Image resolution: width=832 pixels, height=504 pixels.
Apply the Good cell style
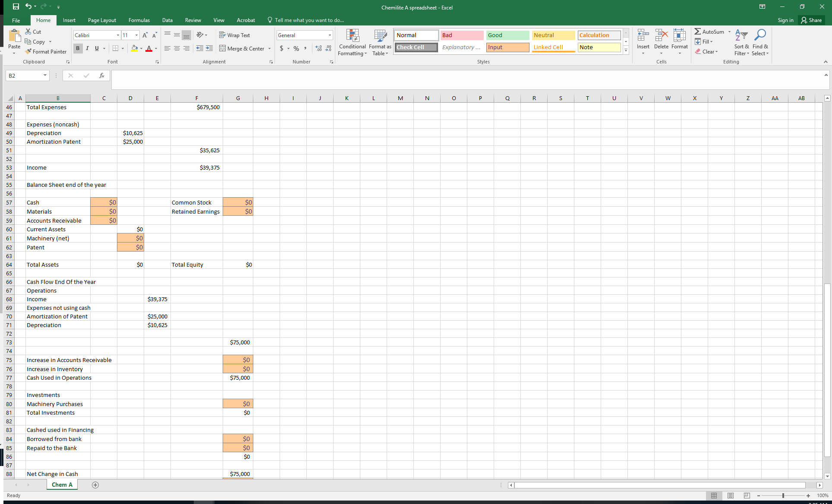tap(507, 35)
